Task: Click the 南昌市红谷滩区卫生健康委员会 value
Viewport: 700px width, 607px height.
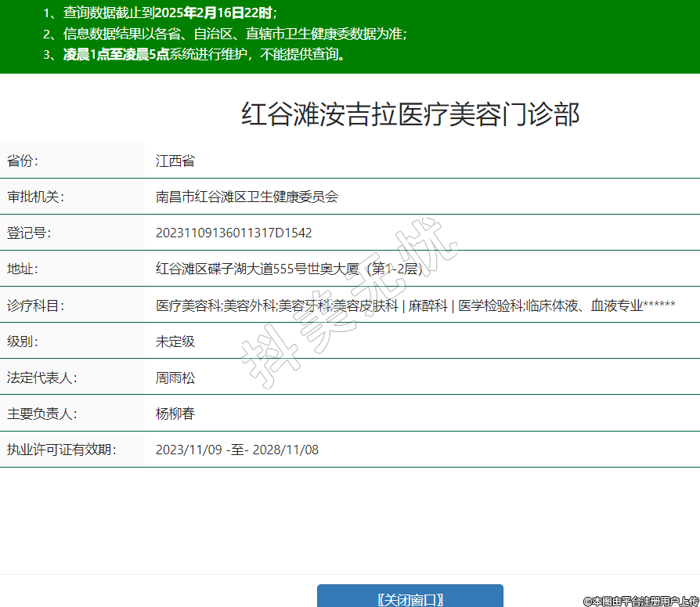Action: [x=247, y=197]
